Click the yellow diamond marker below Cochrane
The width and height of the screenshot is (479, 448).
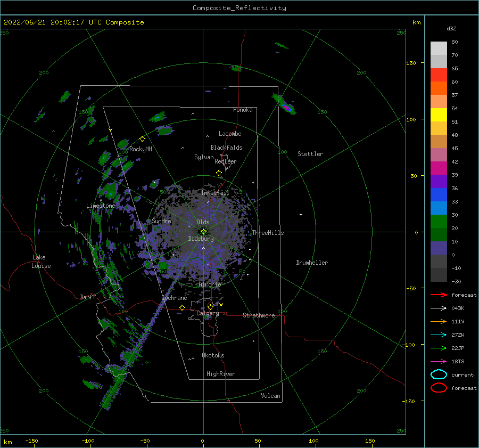(x=183, y=308)
